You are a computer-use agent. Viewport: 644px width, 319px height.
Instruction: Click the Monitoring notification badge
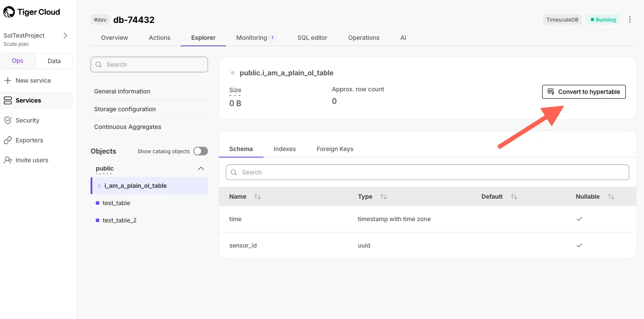(273, 38)
